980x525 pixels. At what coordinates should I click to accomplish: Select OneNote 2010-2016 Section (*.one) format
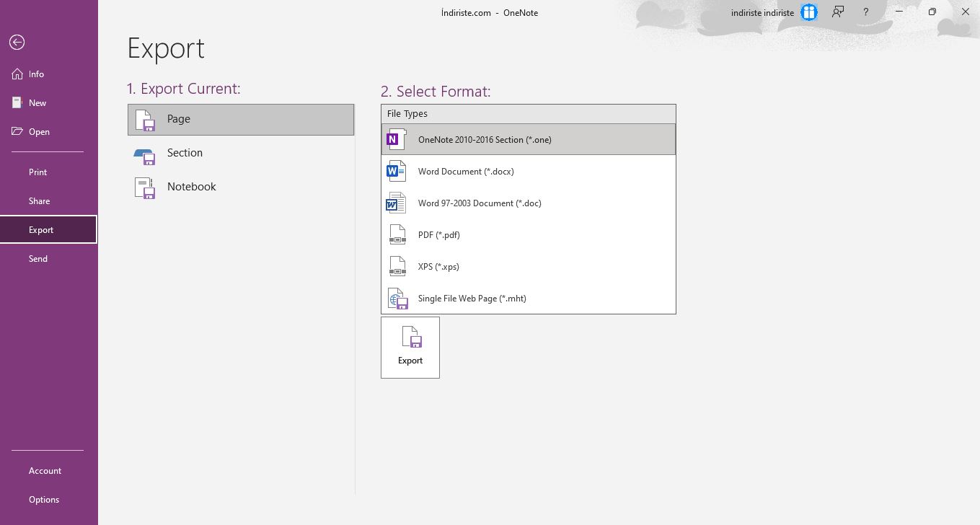(x=529, y=140)
